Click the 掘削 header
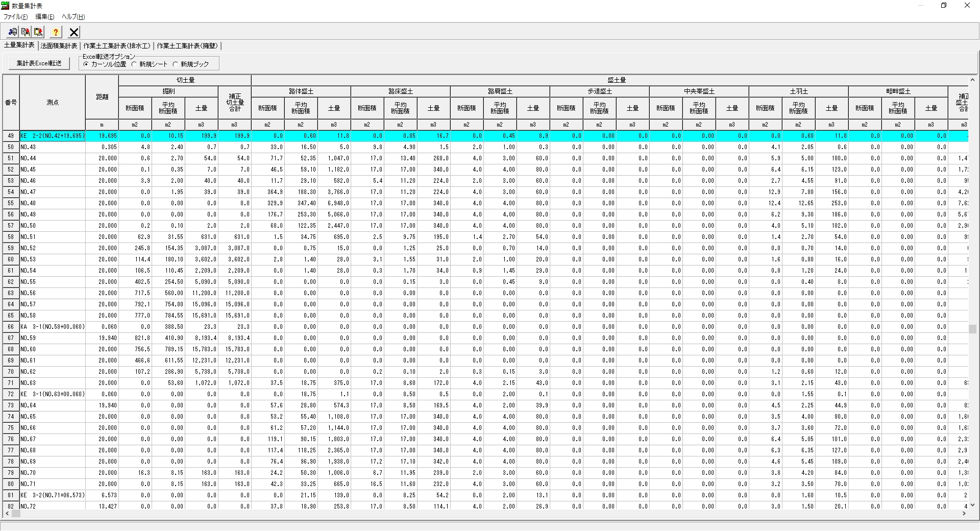The width and height of the screenshot is (980, 531). 168,91
